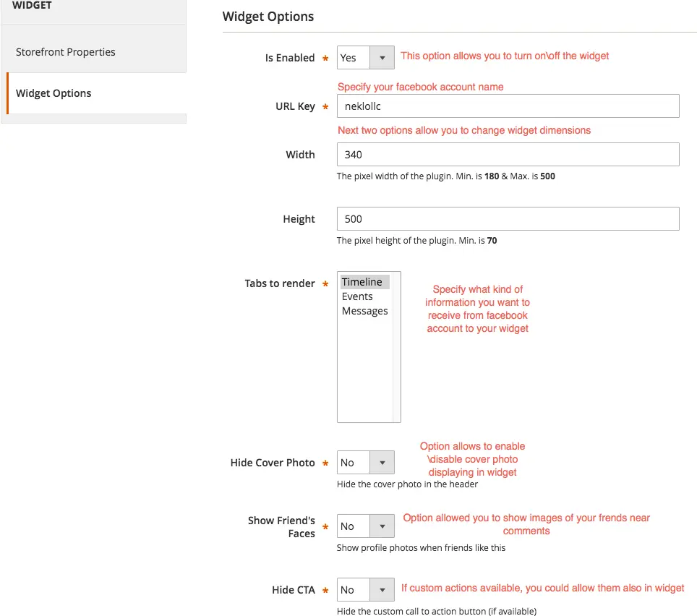Screen dimensions: 697x616
Task: Click the Is Enabled field label
Action: 290,58
